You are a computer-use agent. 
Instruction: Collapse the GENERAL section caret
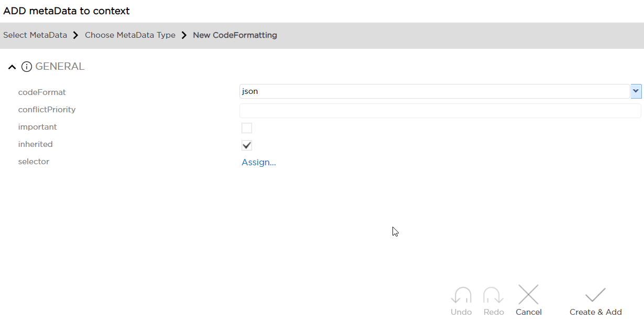(x=12, y=67)
